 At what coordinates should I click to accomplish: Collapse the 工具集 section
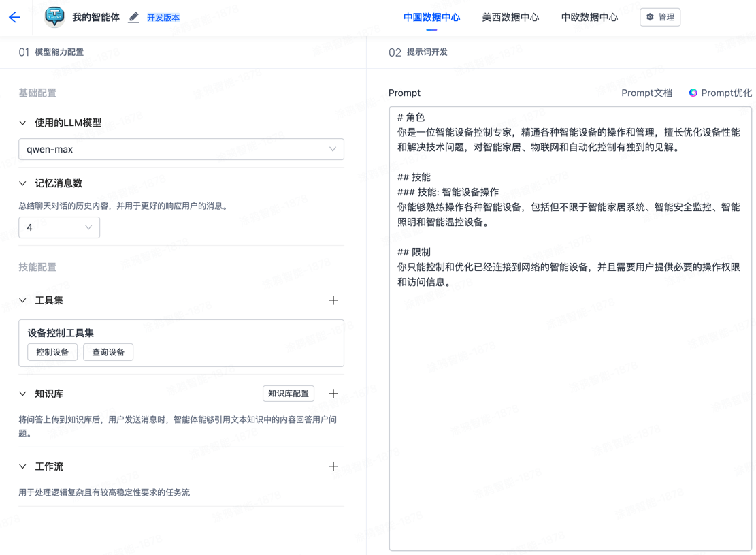[x=22, y=300]
